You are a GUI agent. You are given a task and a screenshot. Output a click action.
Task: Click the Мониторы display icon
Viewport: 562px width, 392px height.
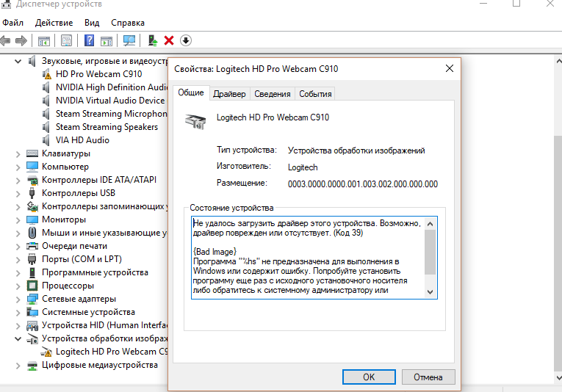32,219
